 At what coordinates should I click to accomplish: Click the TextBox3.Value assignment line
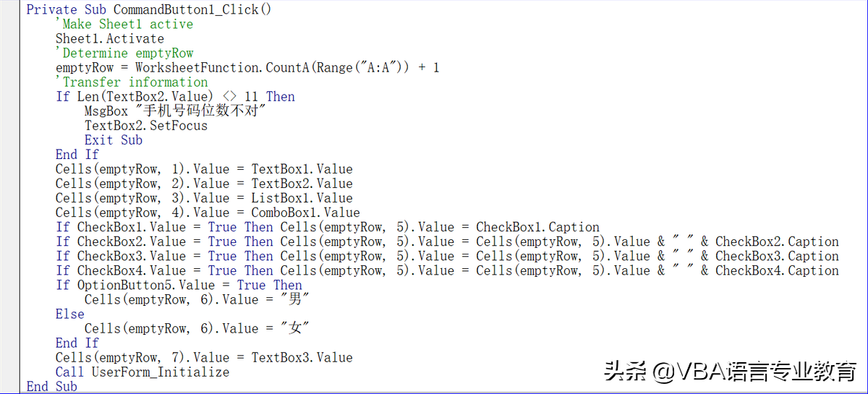[204, 356]
